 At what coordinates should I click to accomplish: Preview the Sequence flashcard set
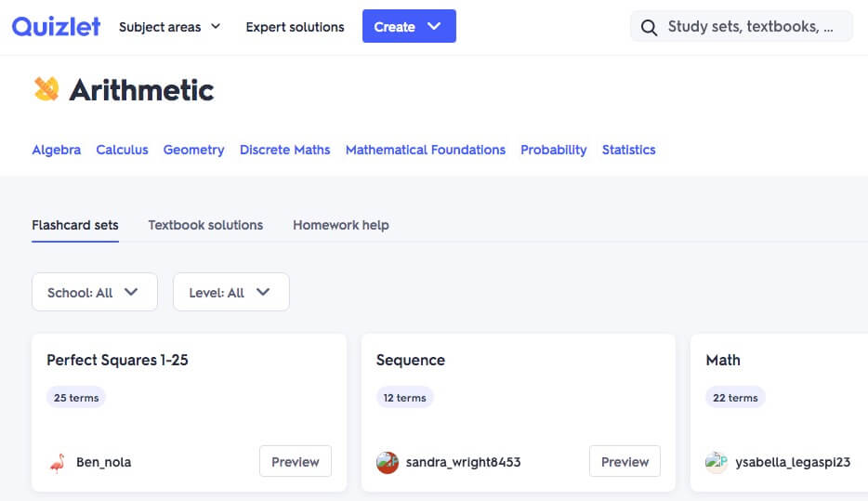click(625, 462)
